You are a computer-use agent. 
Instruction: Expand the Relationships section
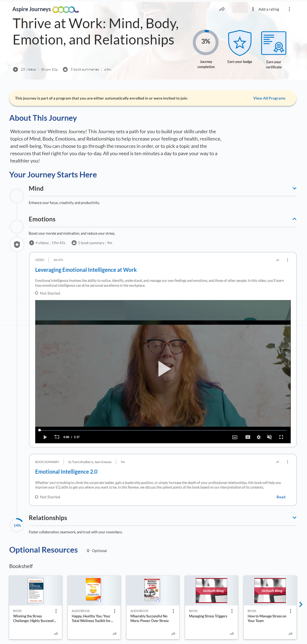coord(294,518)
